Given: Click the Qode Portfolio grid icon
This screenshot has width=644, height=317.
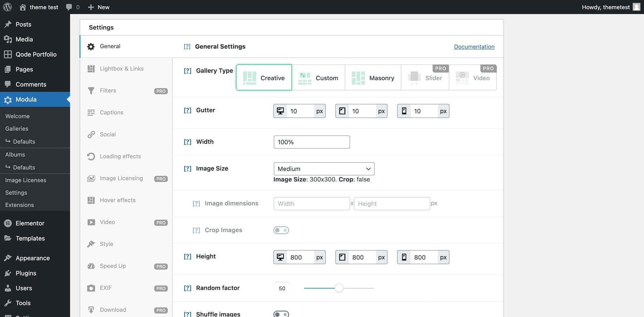Looking at the screenshot, I should (x=8, y=54).
